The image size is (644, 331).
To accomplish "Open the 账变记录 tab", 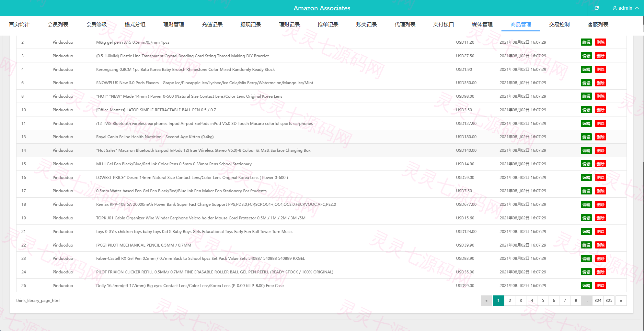I will point(366,25).
